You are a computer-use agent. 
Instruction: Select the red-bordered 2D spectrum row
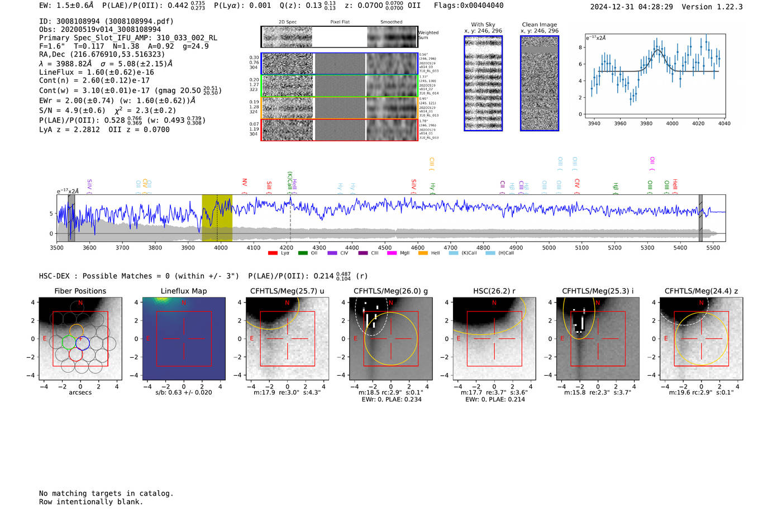(339, 130)
